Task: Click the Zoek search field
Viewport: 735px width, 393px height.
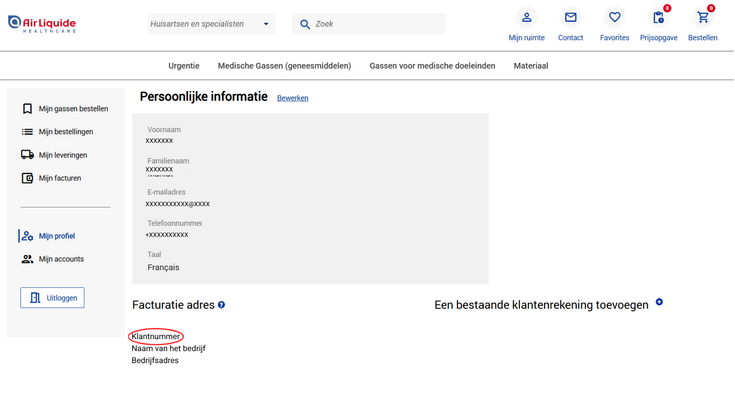Action: pyautogui.click(x=368, y=24)
